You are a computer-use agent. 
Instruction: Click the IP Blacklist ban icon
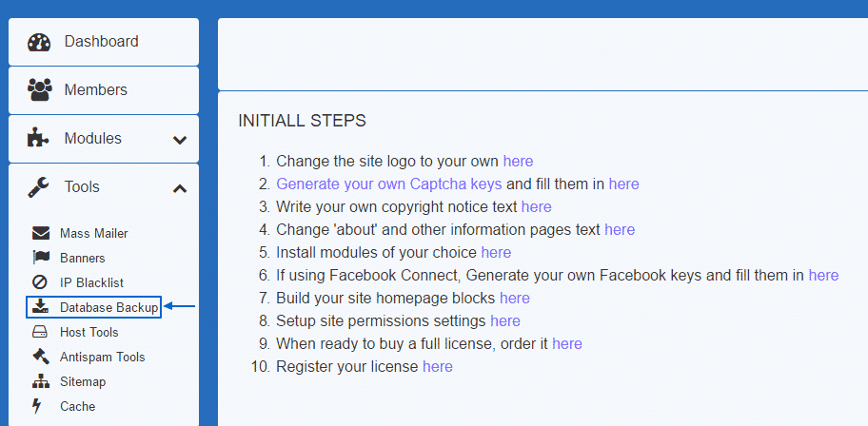click(40, 282)
